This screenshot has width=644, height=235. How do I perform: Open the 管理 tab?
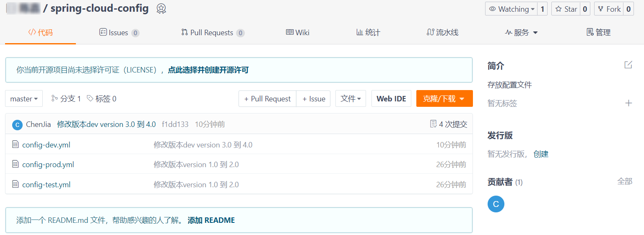598,32
